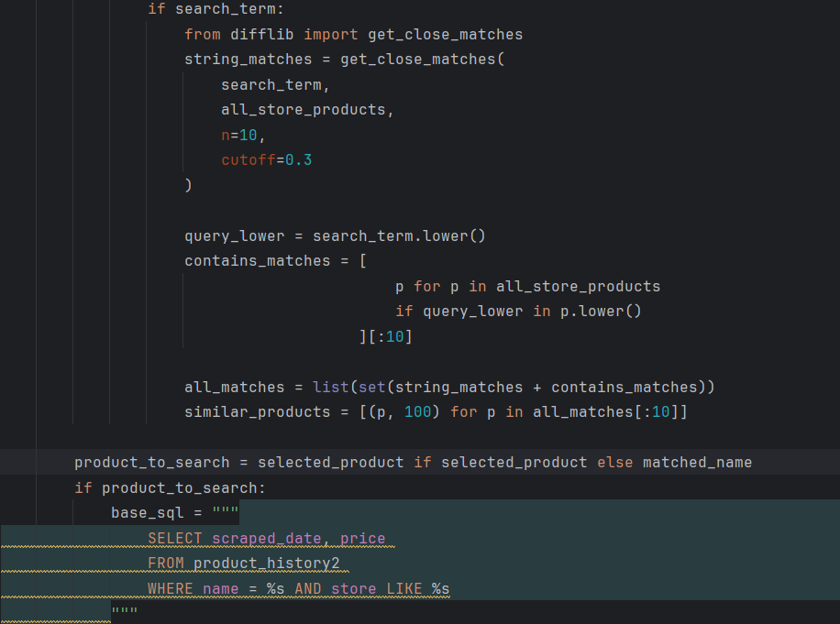Screen dimensions: 840x624
Task: Click the n=10 argument line
Action: coord(243,135)
